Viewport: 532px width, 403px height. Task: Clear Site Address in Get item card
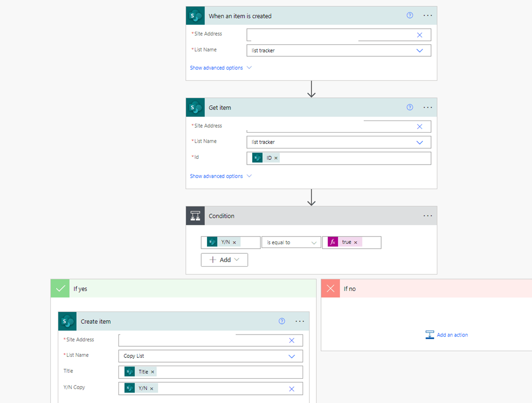419,126
